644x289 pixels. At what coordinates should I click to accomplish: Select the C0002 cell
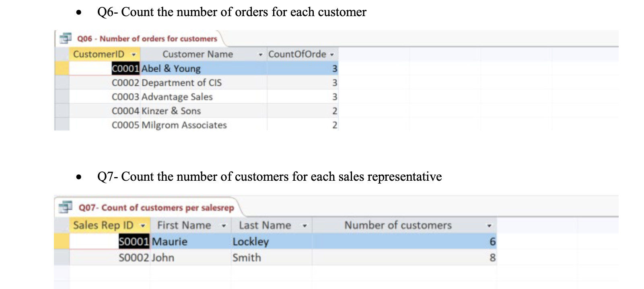[x=105, y=83]
